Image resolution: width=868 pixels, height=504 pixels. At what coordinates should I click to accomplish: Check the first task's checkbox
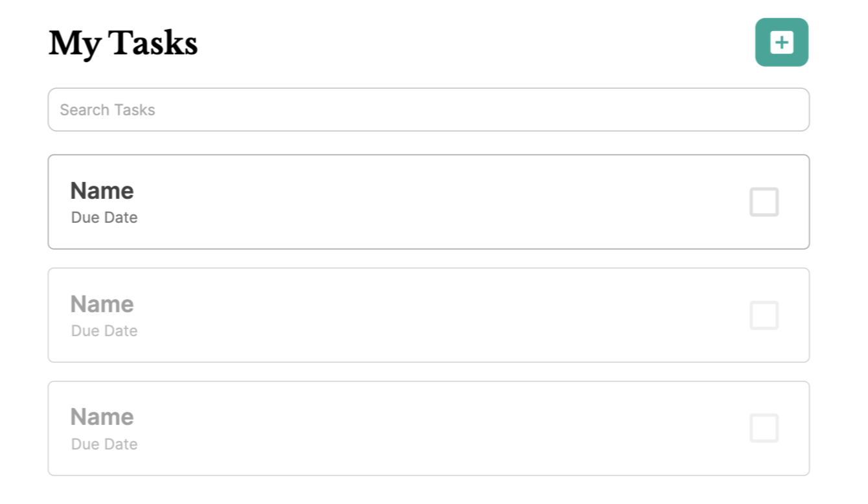[x=764, y=202]
